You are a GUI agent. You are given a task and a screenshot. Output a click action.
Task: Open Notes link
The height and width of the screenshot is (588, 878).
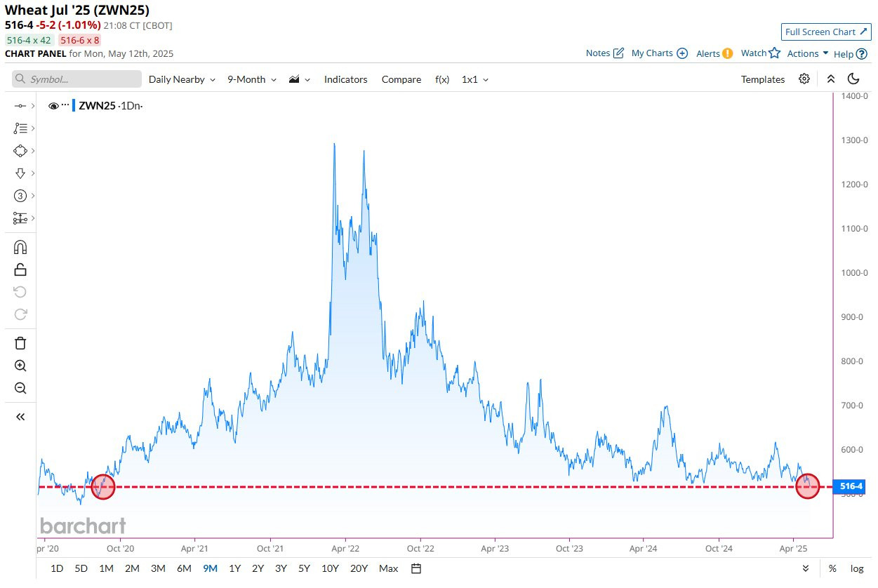[605, 53]
